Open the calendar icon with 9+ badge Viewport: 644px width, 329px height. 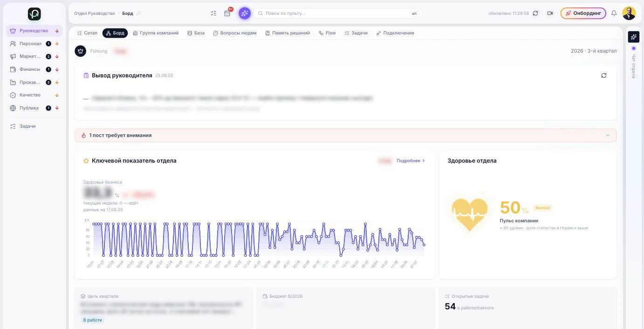pos(227,13)
